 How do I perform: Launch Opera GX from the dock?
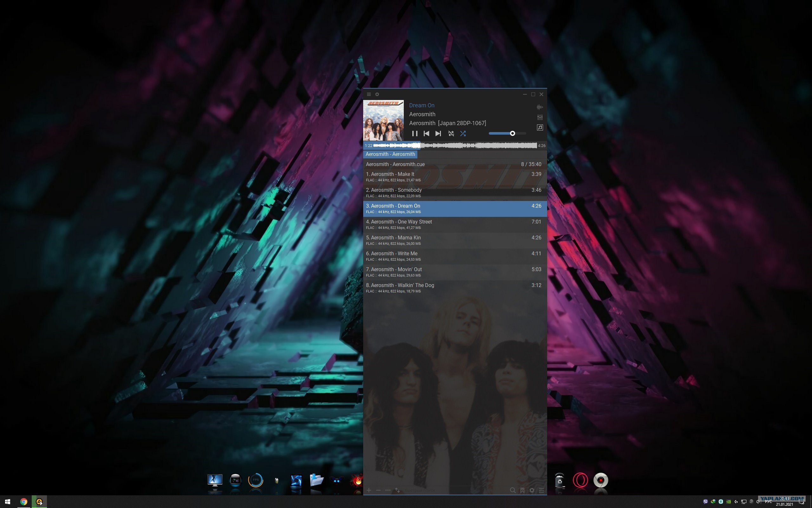580,480
